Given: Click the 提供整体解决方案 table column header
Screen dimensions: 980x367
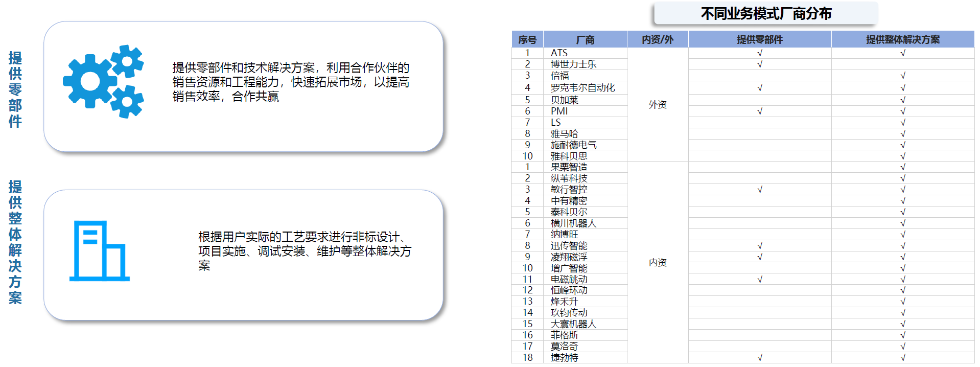Looking at the screenshot, I should [x=902, y=39].
